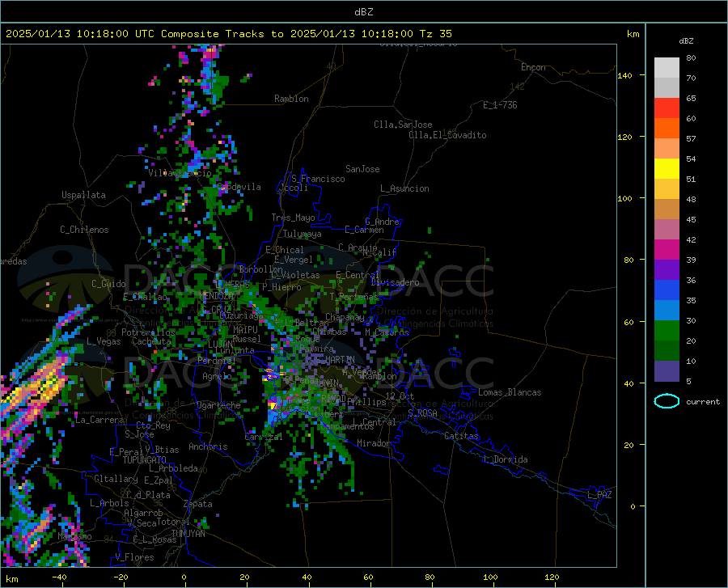Select the 'L_Asuncion' map label
The image size is (728, 588).
(404, 188)
